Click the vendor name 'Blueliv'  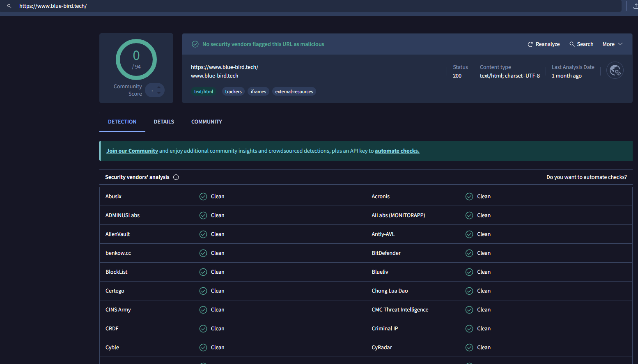(x=380, y=272)
